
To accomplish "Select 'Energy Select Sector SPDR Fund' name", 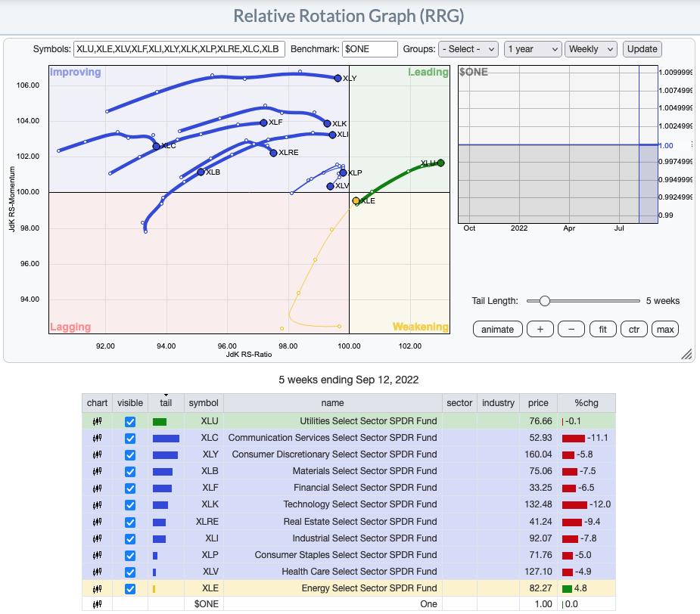I will [x=369, y=588].
